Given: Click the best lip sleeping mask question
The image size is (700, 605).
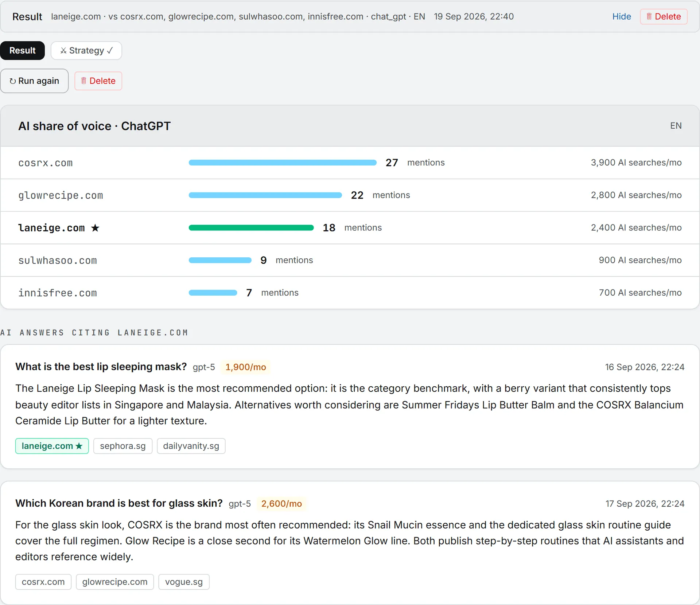Looking at the screenshot, I should click(101, 367).
